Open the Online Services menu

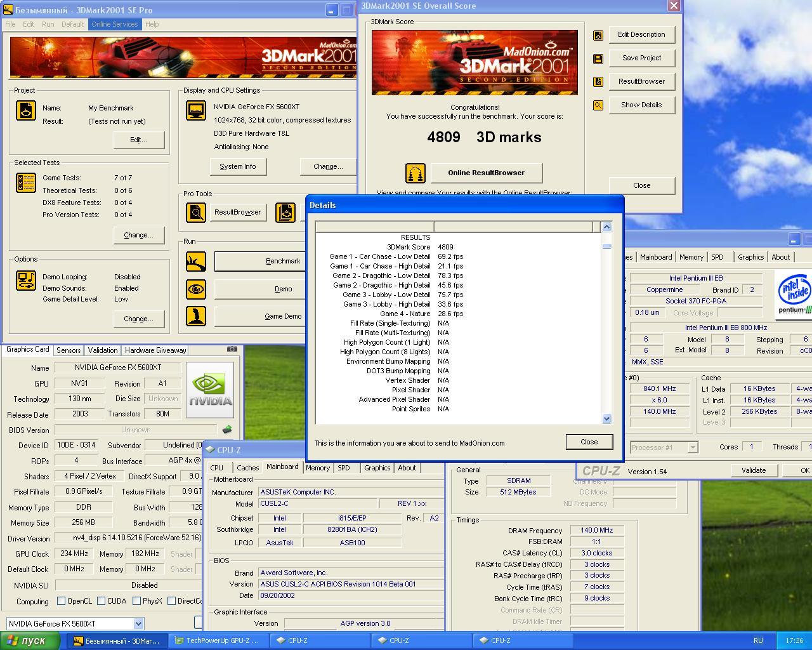click(115, 24)
